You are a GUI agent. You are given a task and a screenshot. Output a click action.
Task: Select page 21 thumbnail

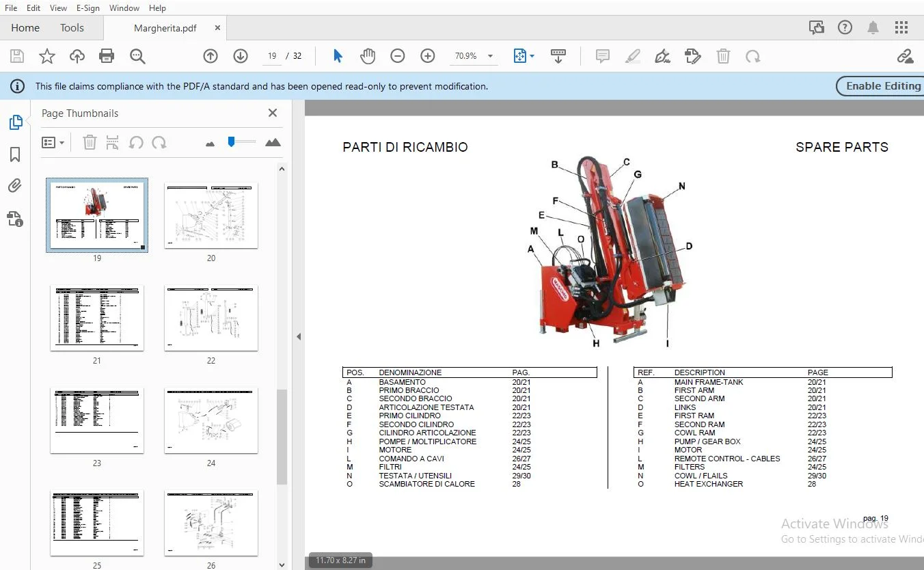[97, 318]
